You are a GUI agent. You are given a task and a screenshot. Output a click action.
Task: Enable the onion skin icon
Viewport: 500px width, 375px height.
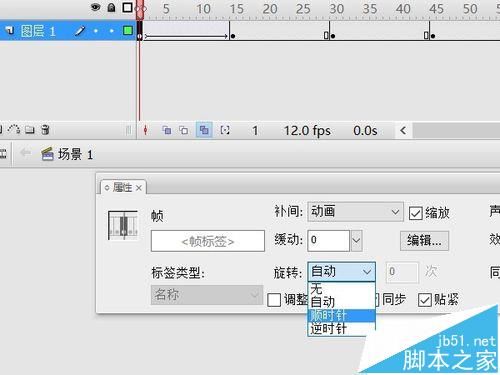167,130
